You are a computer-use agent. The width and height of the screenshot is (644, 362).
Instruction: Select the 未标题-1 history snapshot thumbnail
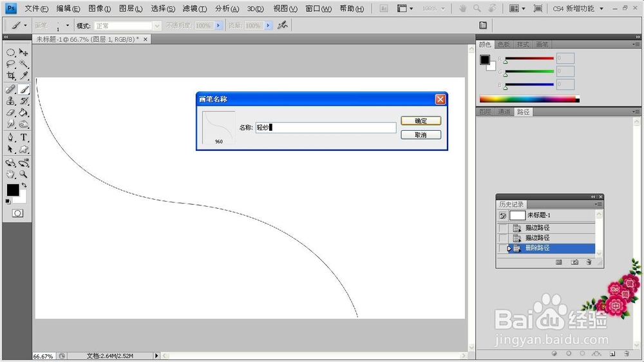pyautogui.click(x=517, y=215)
